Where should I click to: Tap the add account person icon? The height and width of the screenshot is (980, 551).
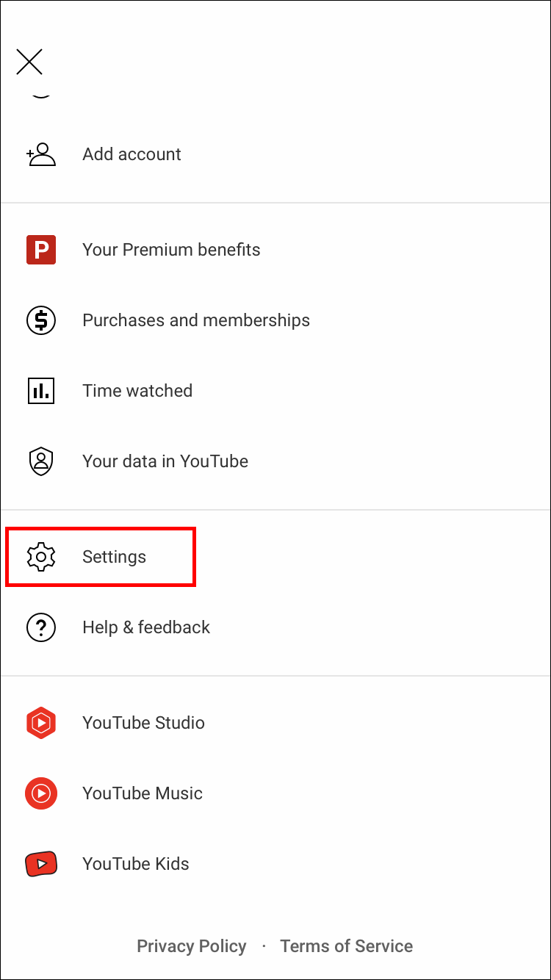coord(41,154)
